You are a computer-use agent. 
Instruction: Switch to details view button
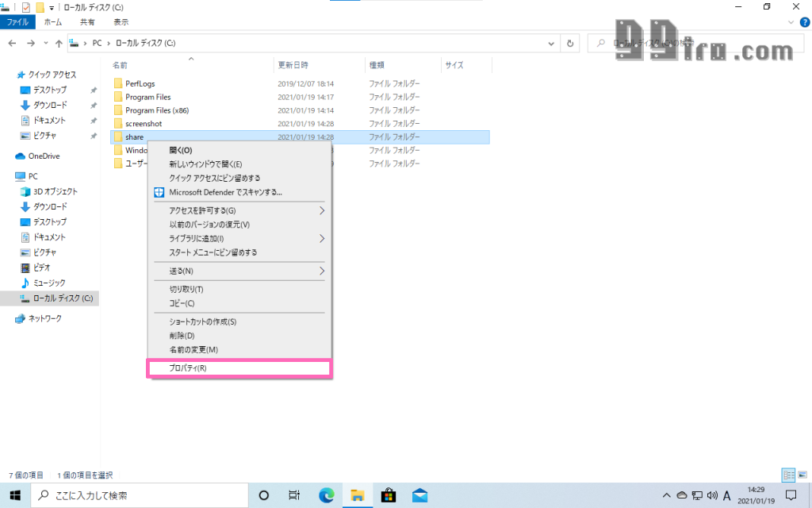pyautogui.click(x=788, y=475)
